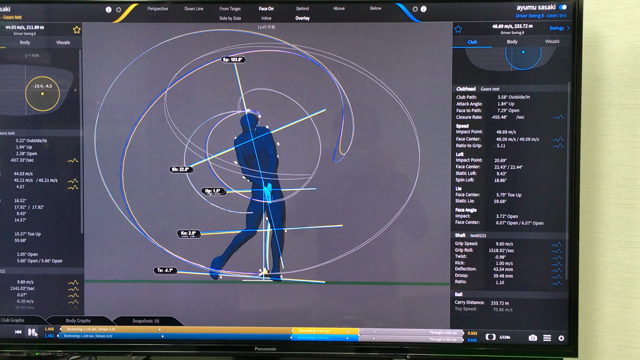This screenshot has height=360, width=640.
Task: Favorite the blue swing with the star
Action: [458, 29]
